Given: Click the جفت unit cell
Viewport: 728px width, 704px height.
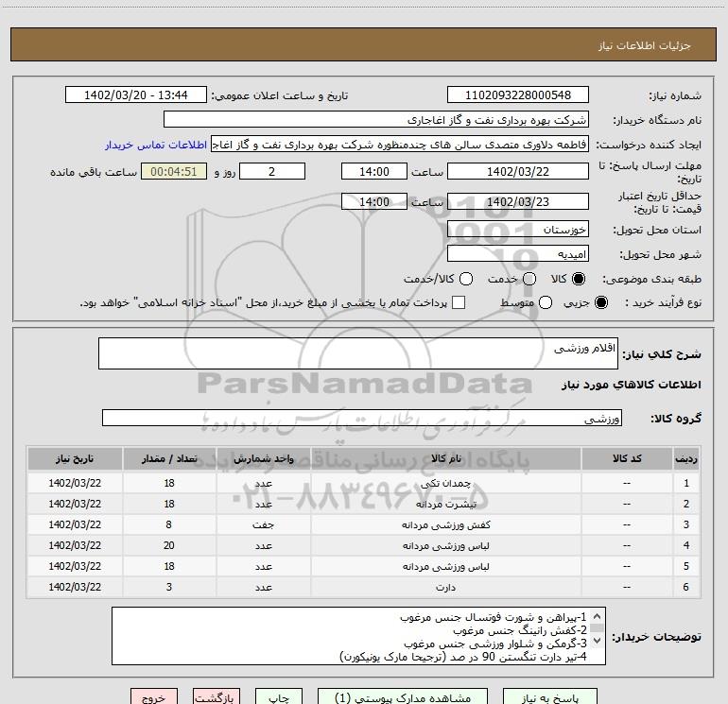Looking at the screenshot, I should (x=263, y=524).
